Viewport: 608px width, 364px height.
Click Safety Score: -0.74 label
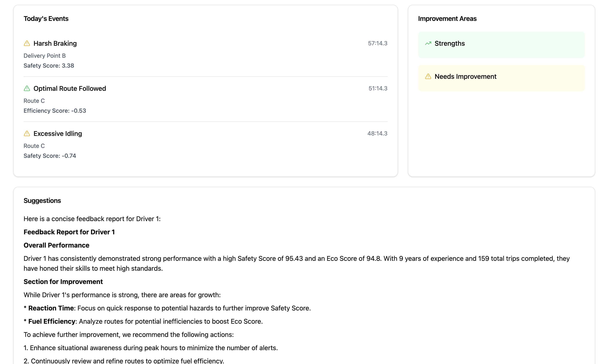(x=50, y=156)
